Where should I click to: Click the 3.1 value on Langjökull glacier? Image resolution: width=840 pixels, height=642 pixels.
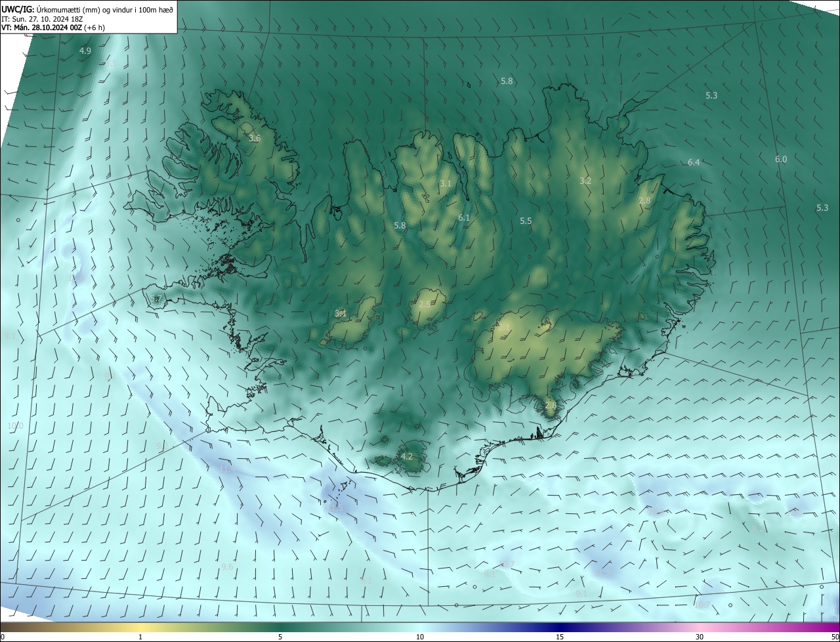(341, 313)
